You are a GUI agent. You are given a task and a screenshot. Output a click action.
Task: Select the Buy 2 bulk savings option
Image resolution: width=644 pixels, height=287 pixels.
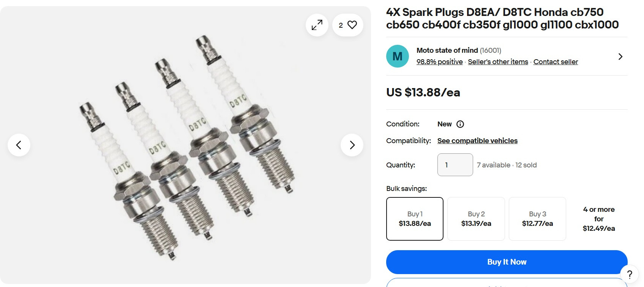pyautogui.click(x=476, y=219)
